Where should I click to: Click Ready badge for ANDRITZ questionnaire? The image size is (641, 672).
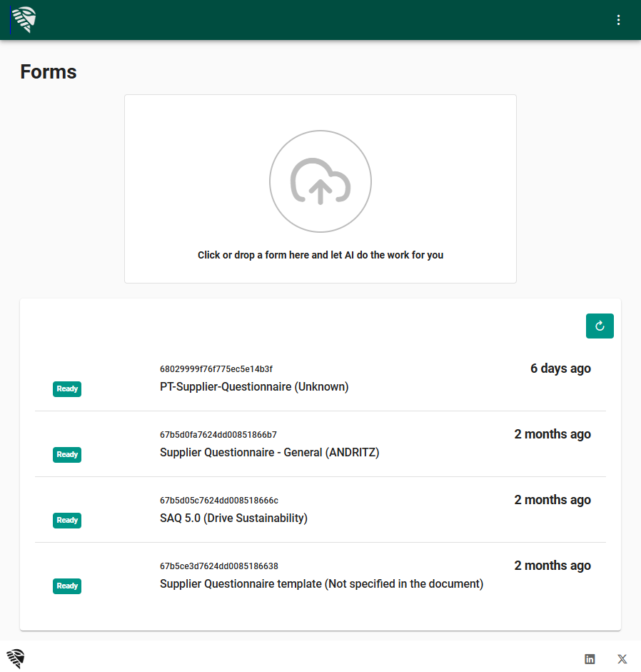point(67,455)
